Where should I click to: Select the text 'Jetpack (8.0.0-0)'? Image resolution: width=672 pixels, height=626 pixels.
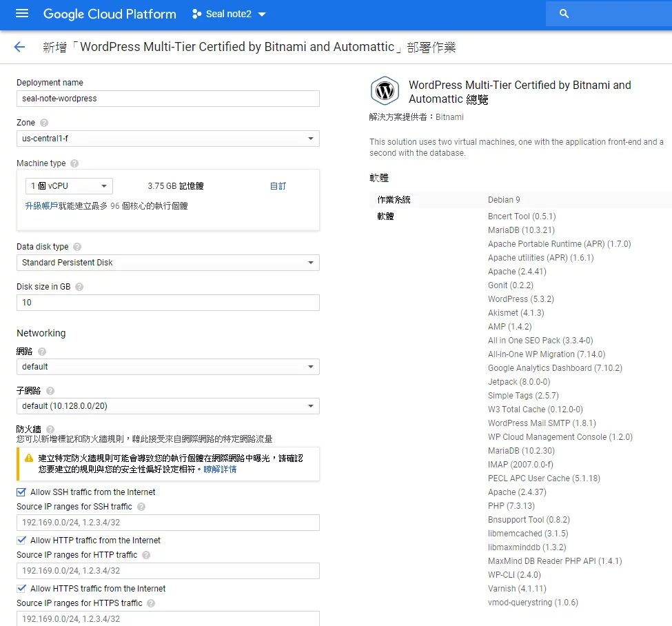point(519,382)
